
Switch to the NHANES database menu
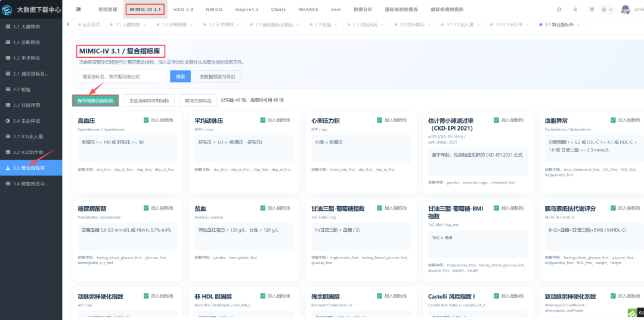click(308, 9)
